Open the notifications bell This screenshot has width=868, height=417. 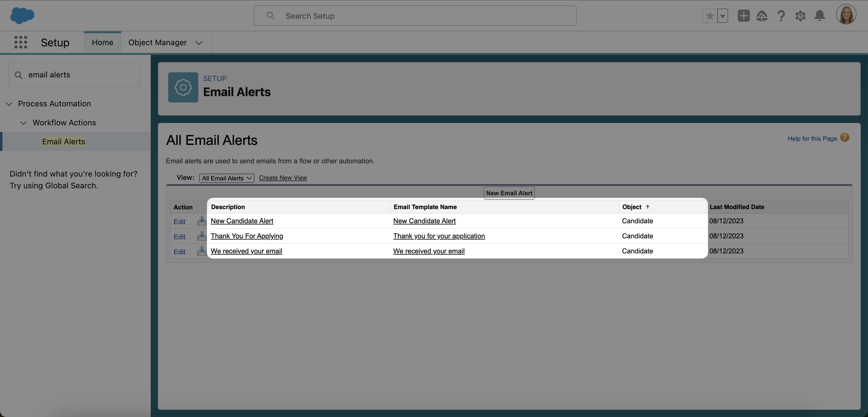pyautogui.click(x=819, y=16)
